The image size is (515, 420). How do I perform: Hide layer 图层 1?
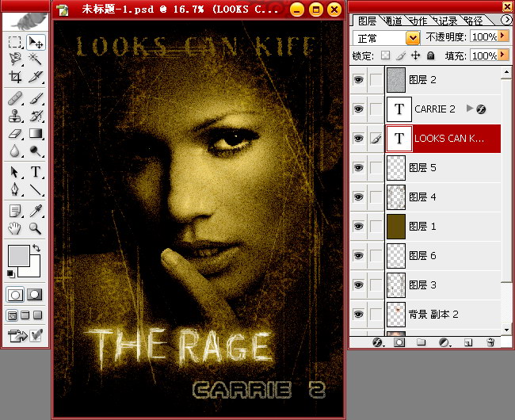coord(358,227)
